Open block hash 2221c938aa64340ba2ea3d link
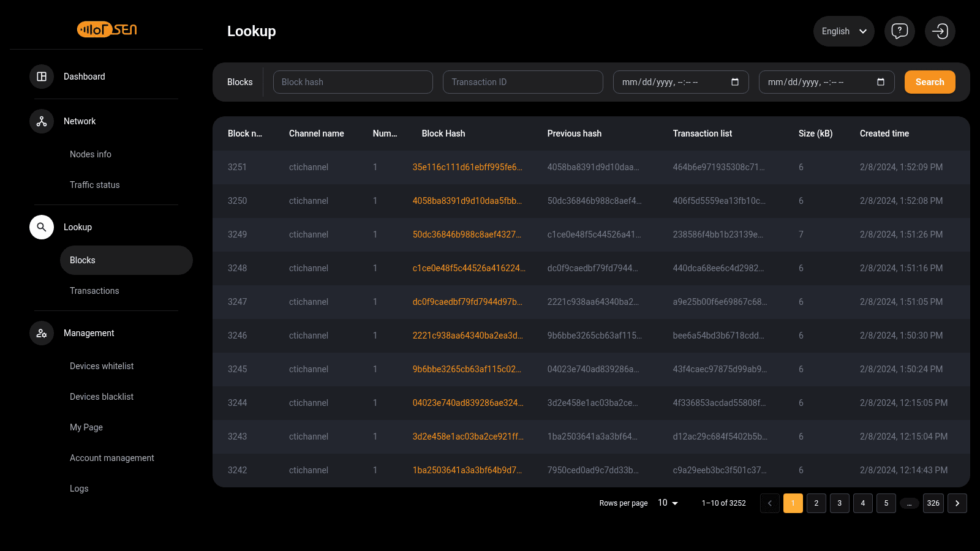This screenshot has height=551, width=980. pos(468,335)
